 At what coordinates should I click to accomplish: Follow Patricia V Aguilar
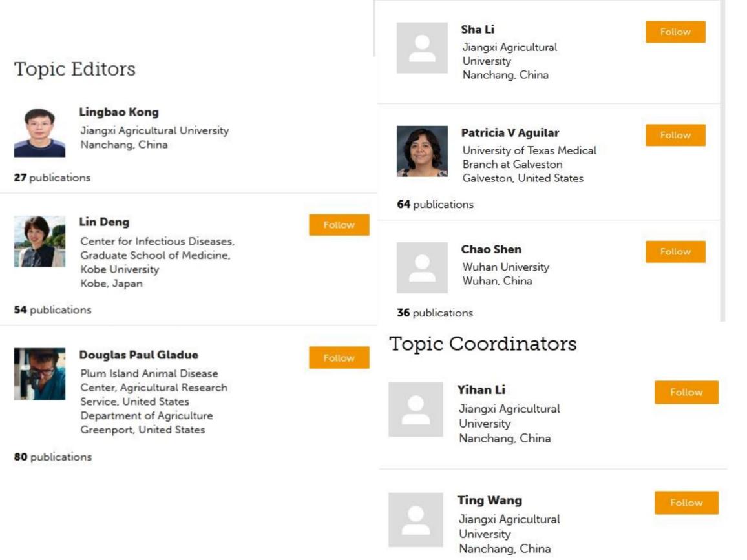(675, 135)
